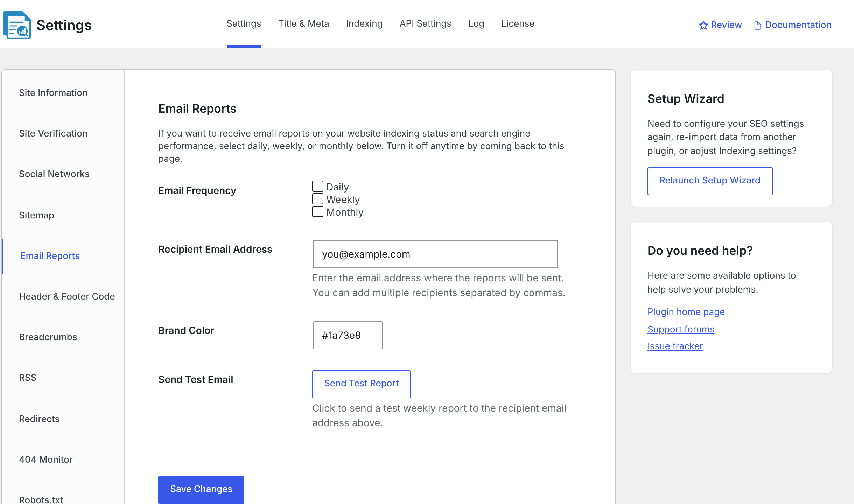
Task: Check the Monthly email frequency option
Action: click(318, 211)
